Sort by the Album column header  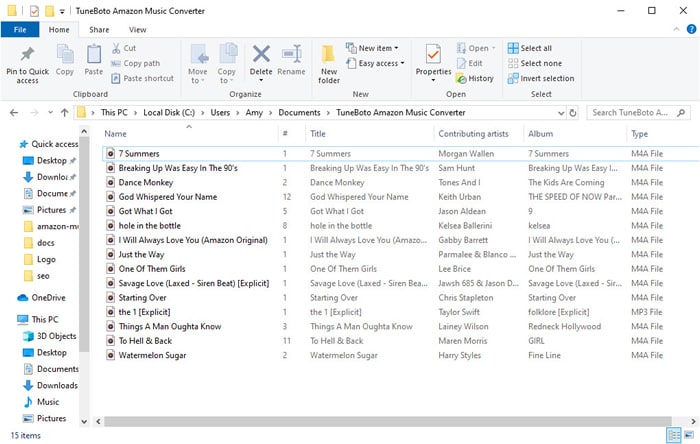540,133
